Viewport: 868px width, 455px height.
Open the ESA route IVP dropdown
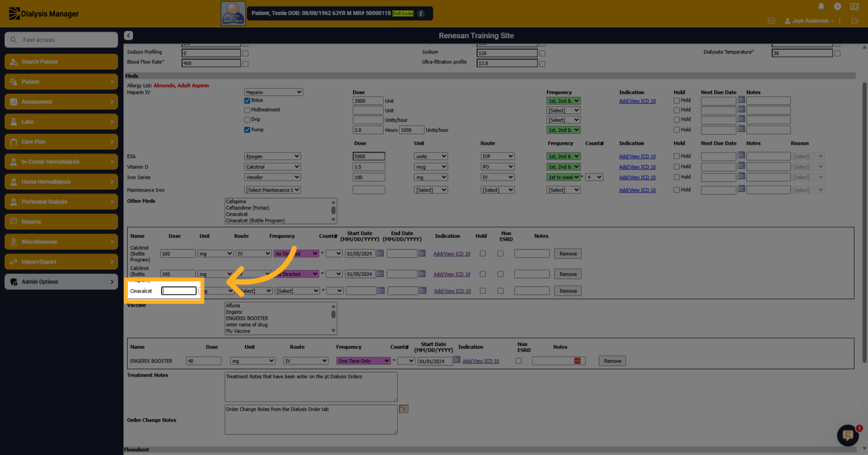[x=498, y=156]
